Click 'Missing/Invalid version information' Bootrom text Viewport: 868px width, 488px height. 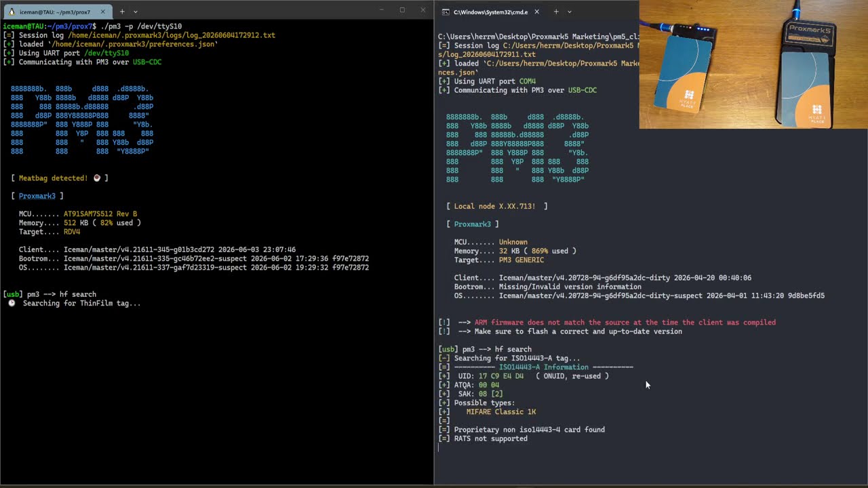(570, 287)
